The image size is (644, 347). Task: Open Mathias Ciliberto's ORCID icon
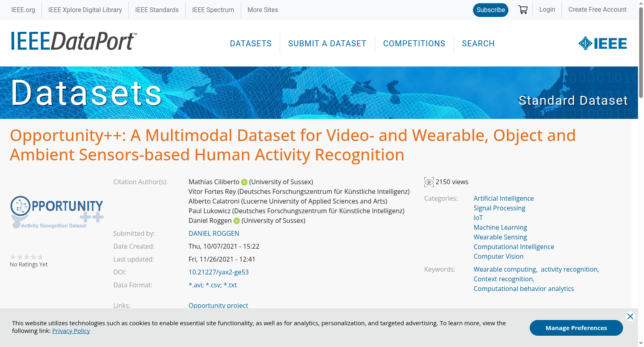click(244, 182)
